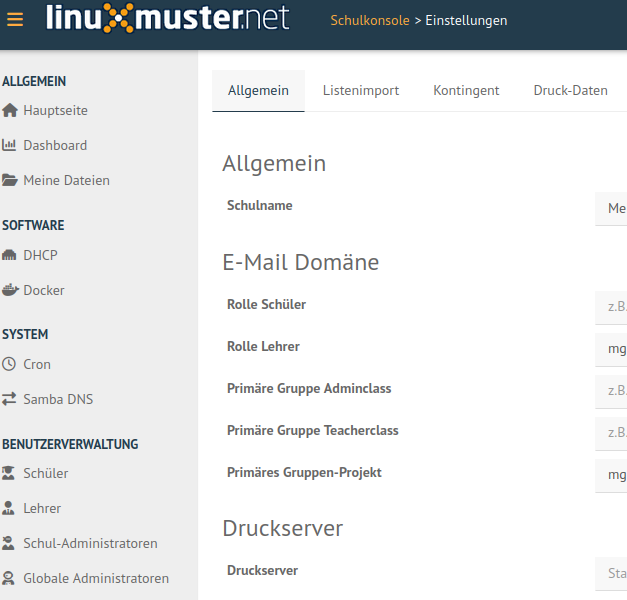Image resolution: width=627 pixels, height=600 pixels.
Task: Click the Hauptseite home icon
Action: pos(10,110)
